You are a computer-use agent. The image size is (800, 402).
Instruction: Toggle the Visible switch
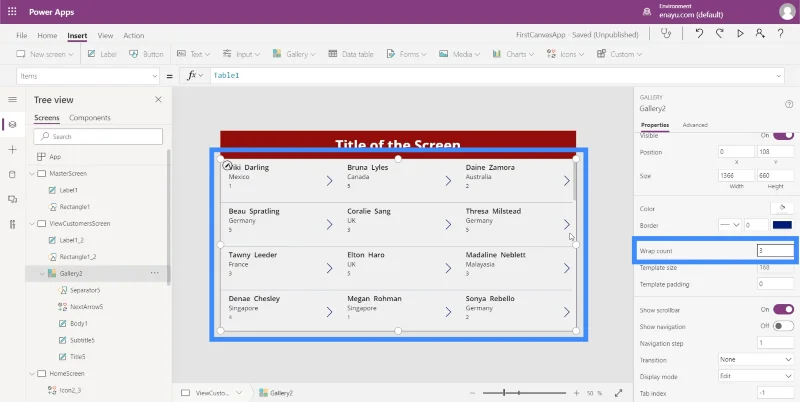(783, 135)
